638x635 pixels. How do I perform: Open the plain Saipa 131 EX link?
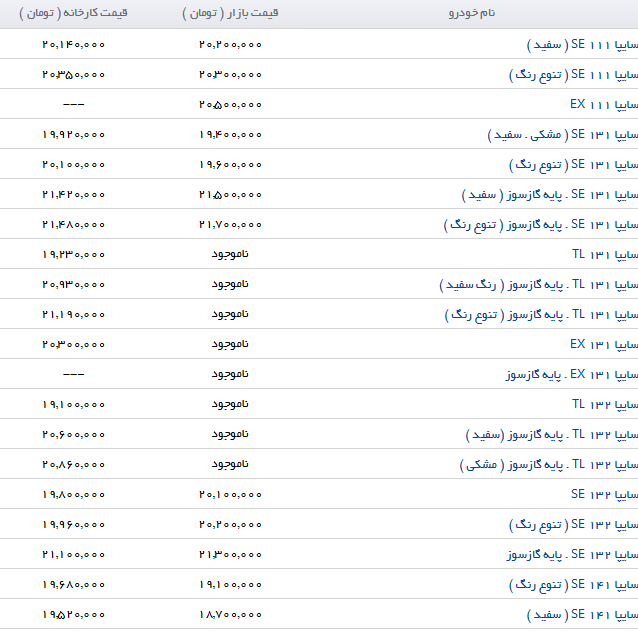pyautogui.click(x=604, y=345)
